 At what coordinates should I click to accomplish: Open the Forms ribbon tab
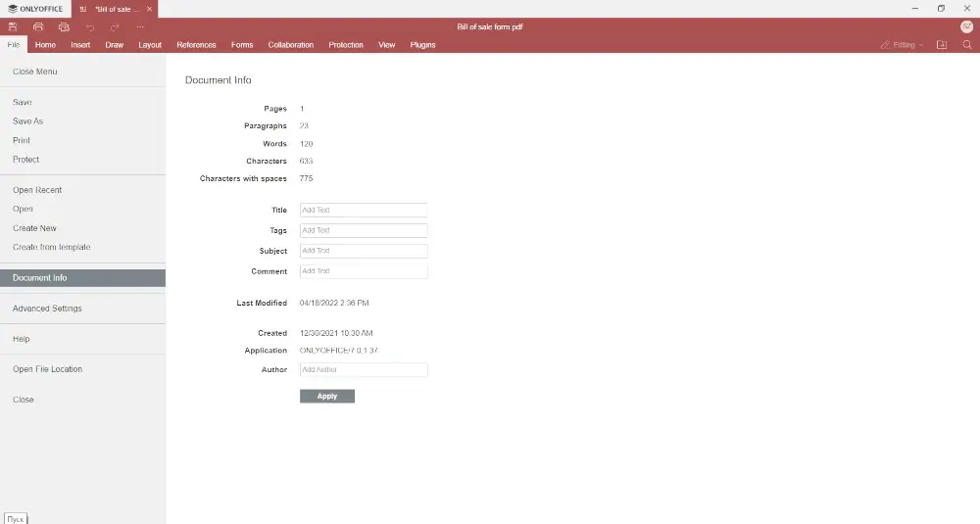coord(242,45)
